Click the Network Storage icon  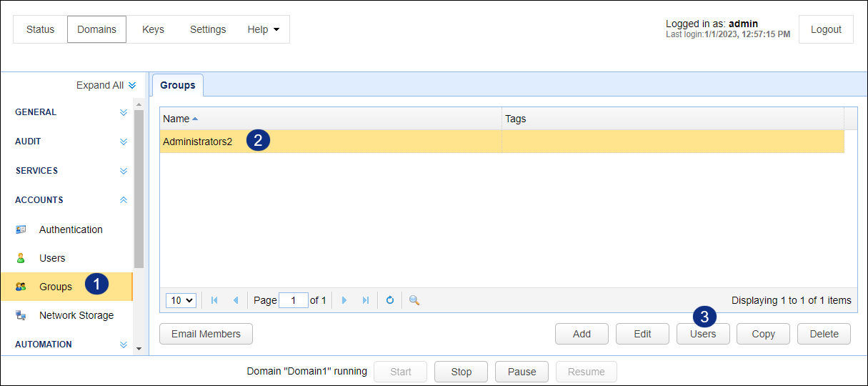[x=21, y=315]
